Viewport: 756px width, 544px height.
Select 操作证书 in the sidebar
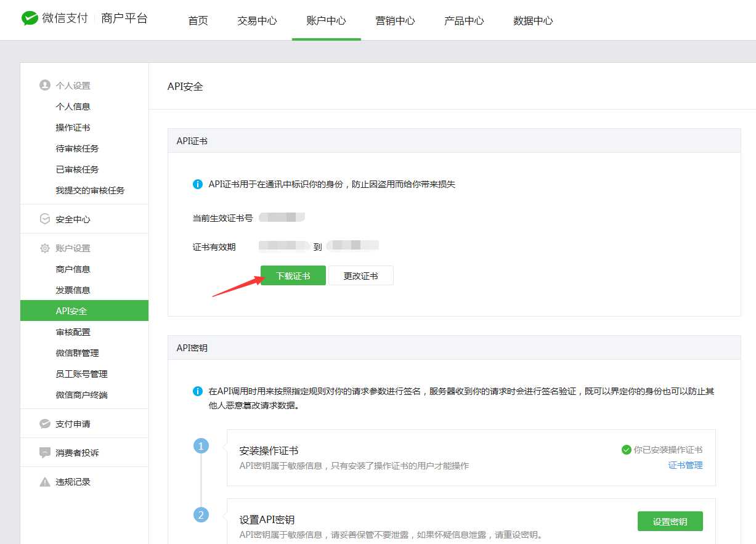[x=73, y=128]
